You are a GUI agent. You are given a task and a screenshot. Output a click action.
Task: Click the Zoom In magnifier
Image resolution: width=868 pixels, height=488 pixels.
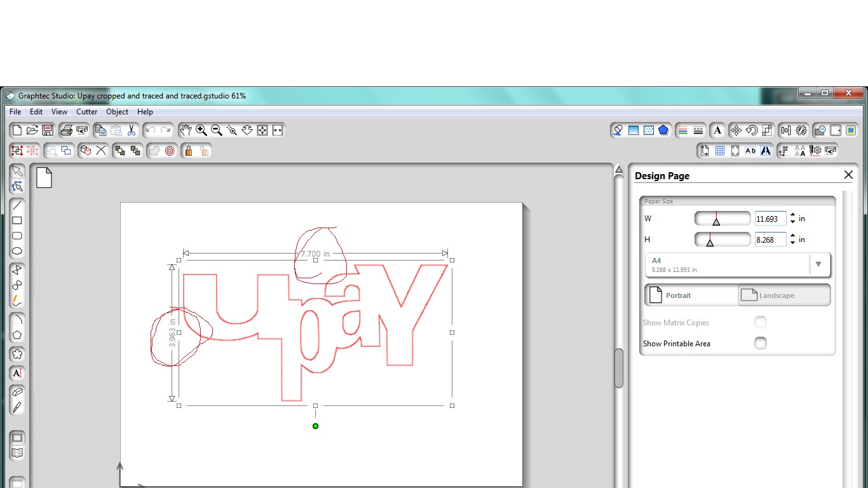201,130
